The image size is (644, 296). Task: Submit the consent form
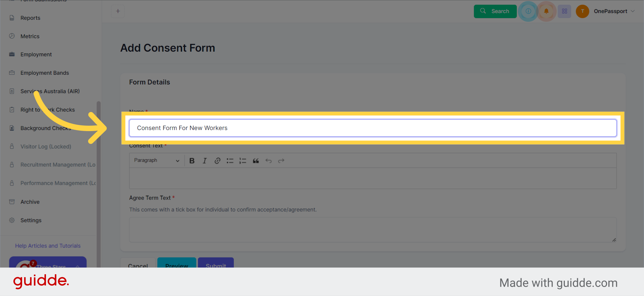pyautogui.click(x=216, y=263)
